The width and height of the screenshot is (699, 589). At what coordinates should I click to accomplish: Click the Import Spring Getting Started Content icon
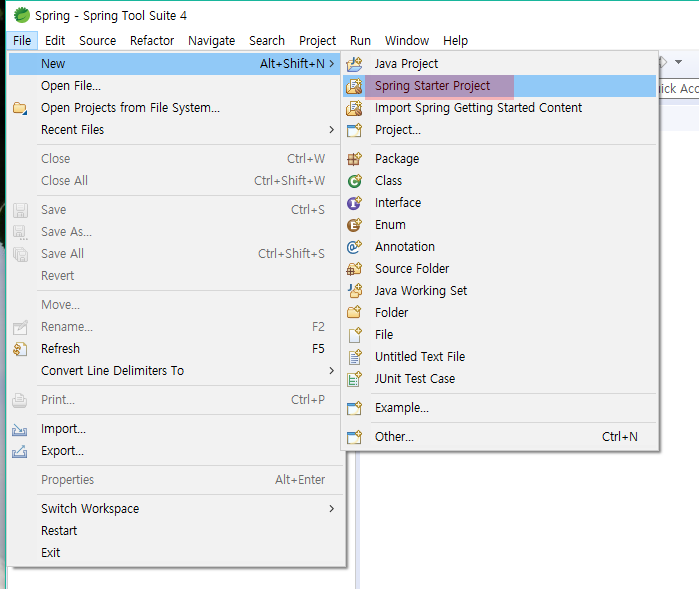coord(354,108)
